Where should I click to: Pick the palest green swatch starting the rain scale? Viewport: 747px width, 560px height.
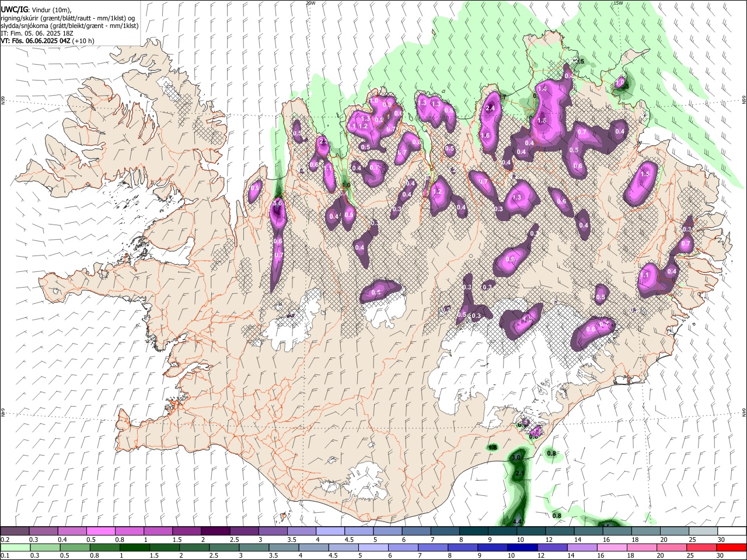15,548
